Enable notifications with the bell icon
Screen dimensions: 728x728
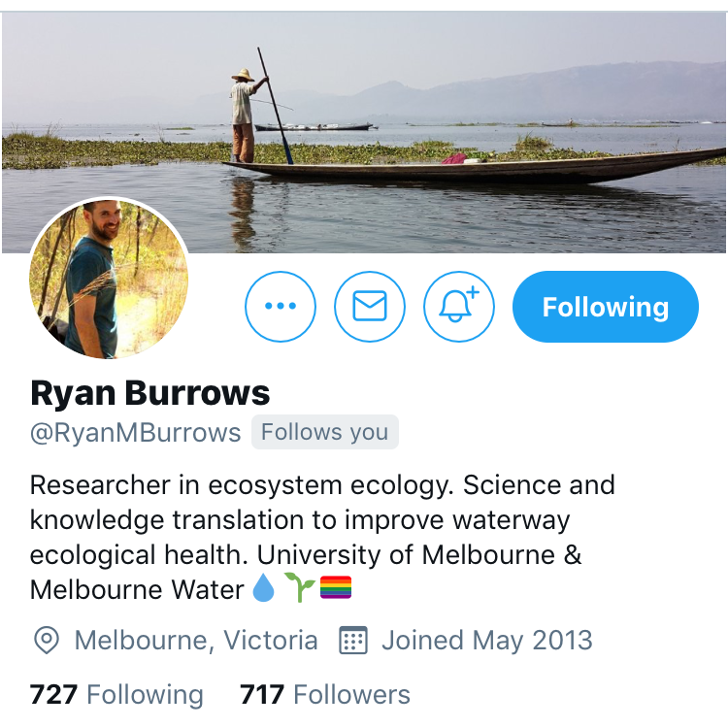tap(459, 307)
